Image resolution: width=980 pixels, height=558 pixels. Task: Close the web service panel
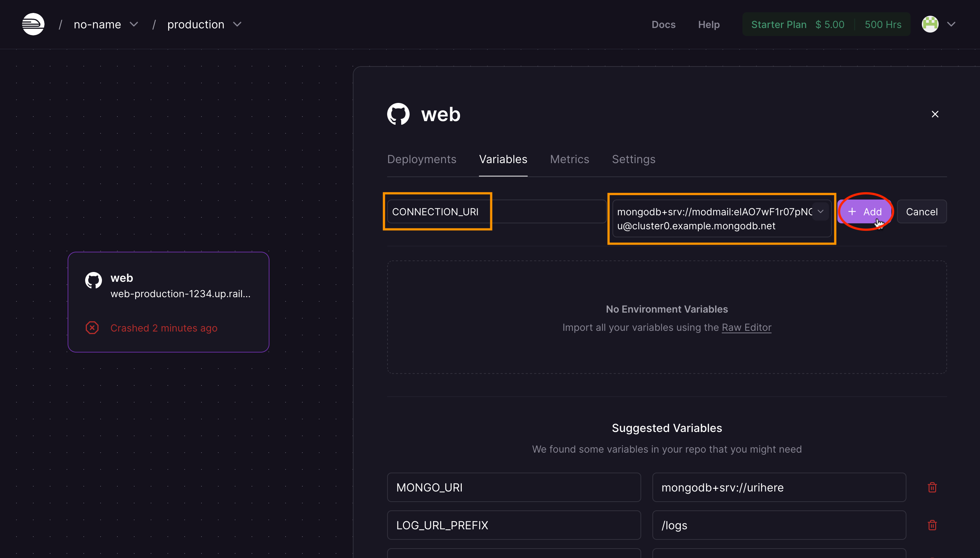935,114
